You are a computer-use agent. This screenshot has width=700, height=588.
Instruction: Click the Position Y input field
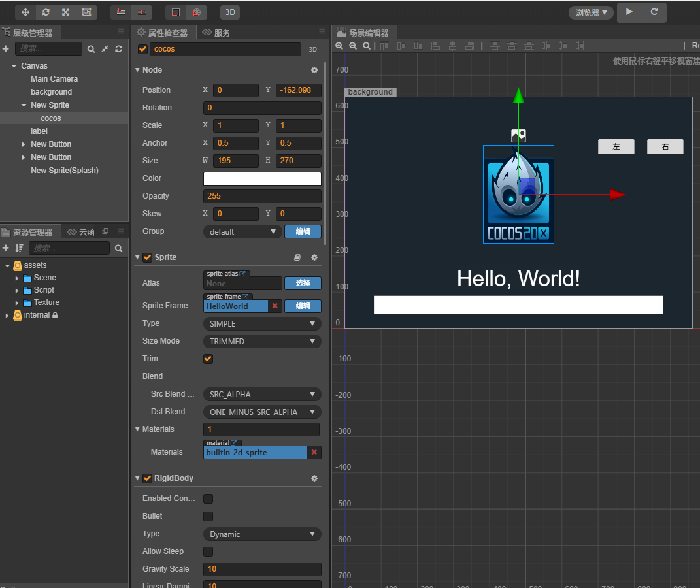pyautogui.click(x=298, y=90)
